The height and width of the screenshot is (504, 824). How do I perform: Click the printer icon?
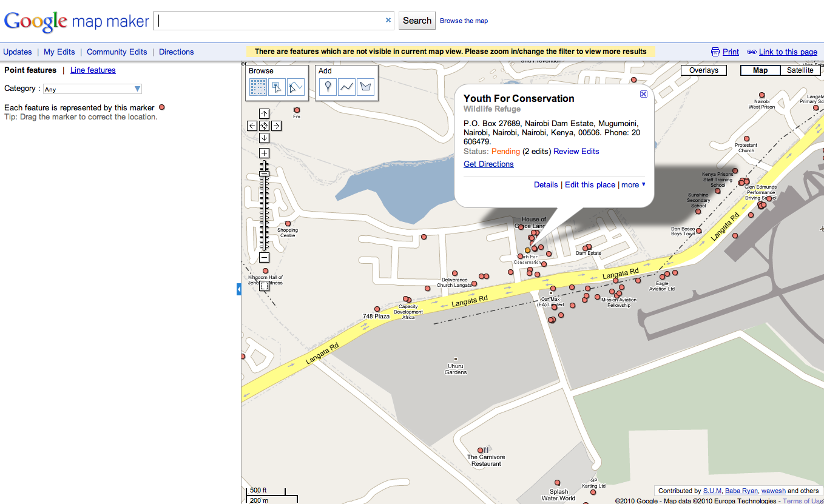[715, 52]
